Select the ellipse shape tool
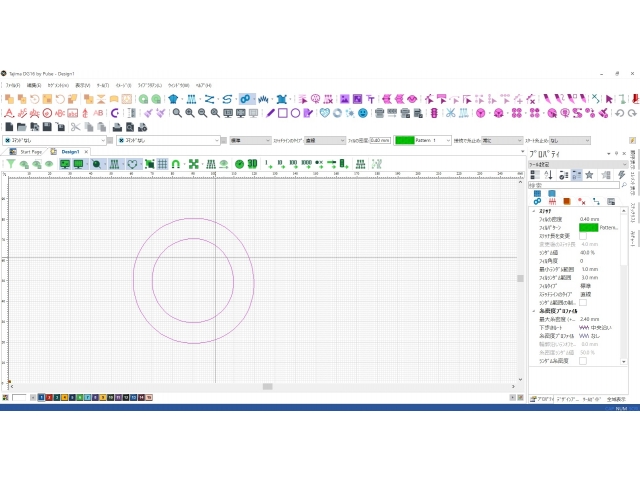Image resolution: width=640 pixels, height=480 pixels. point(295,113)
